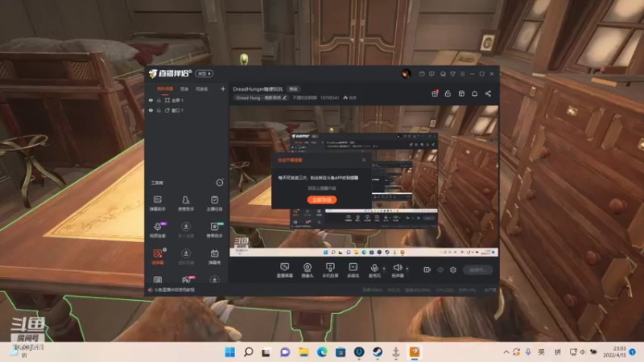This screenshot has height=362, width=644.
Task: Add the camera source
Action: 308,270
